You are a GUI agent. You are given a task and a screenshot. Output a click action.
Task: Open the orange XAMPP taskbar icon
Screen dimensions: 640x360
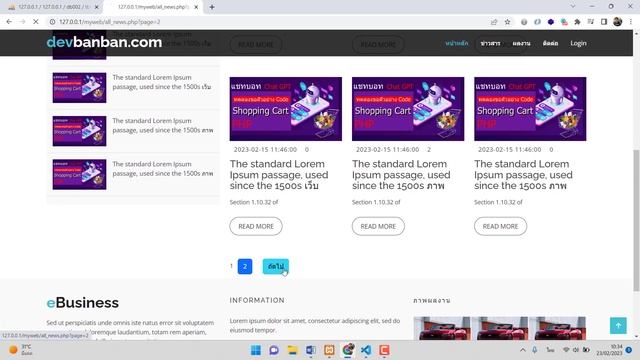[x=329, y=350]
